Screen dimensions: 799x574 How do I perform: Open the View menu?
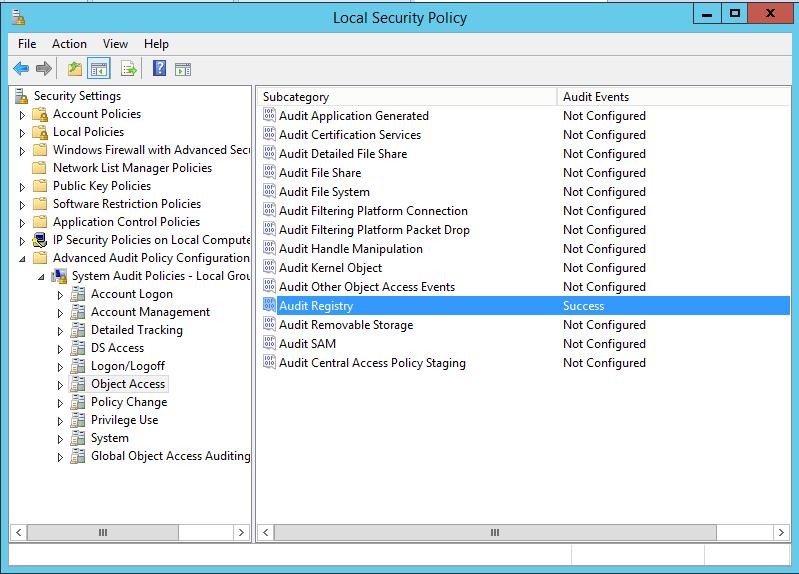[x=115, y=44]
